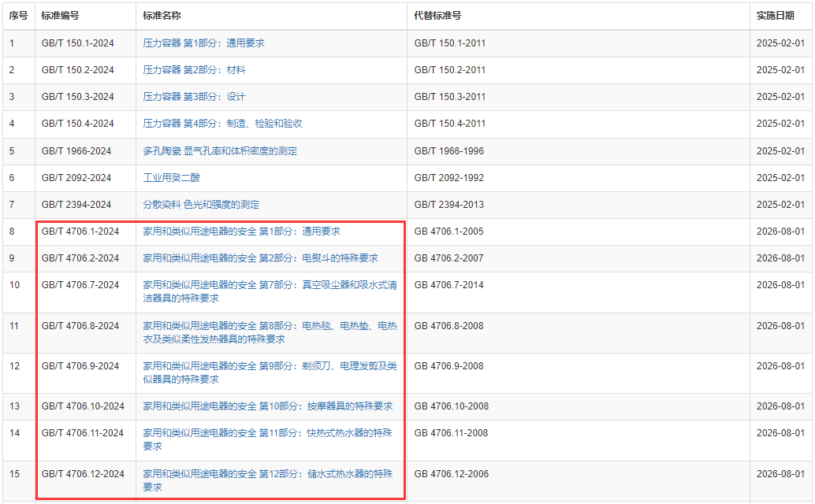Click the 按摩器具的特殊要求 link
Image resolution: width=815 pixels, height=504 pixels.
(267, 406)
